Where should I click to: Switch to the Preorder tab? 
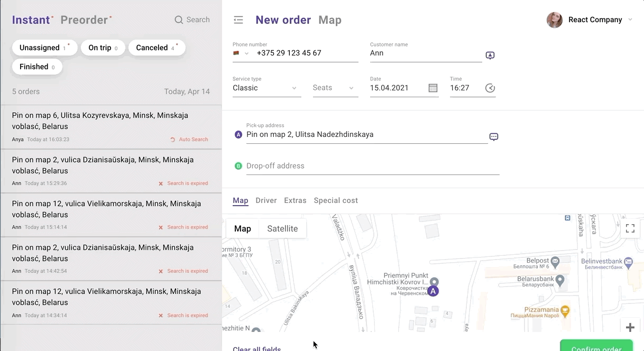point(85,20)
